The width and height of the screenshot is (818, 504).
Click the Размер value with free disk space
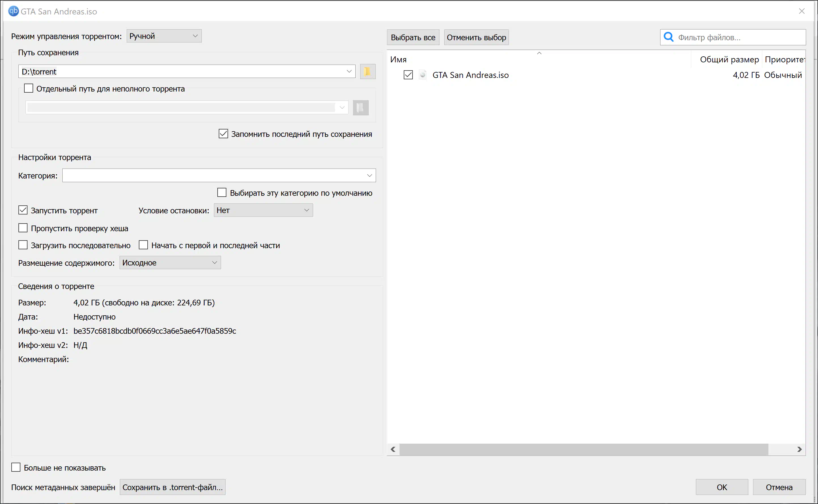144,303
